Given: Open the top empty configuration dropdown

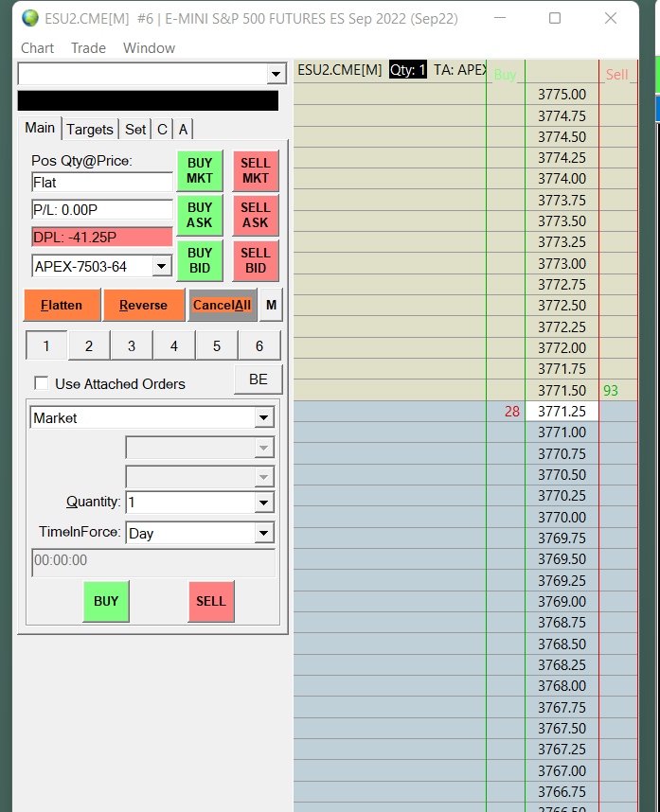Looking at the screenshot, I should coord(276,74).
